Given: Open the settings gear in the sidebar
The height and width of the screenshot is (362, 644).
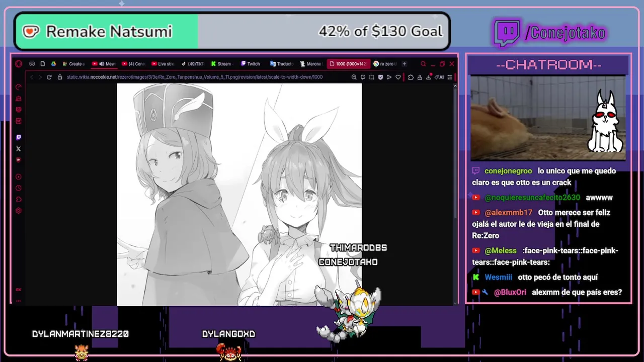Looking at the screenshot, I should point(19,211).
